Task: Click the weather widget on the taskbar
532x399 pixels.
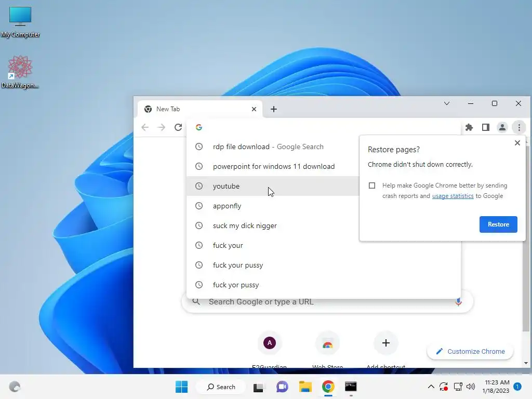Action: [x=15, y=387]
